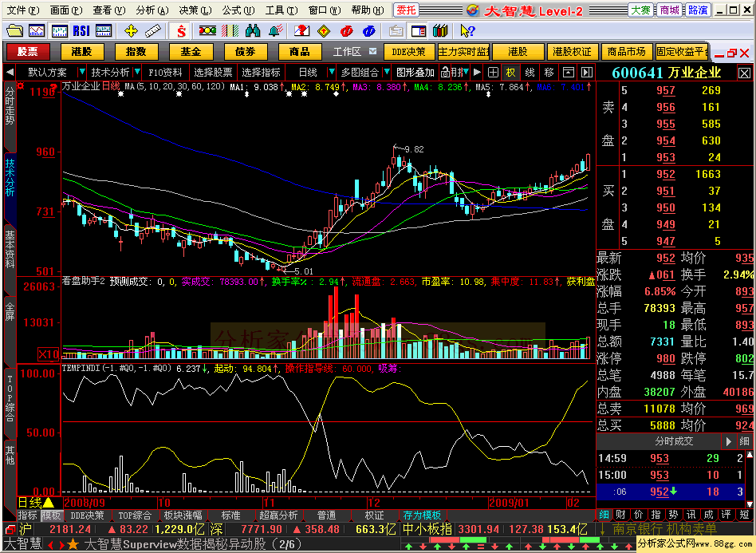Viewport: 756px width, 553px height.
Task: Toggle the 线 line button
Action: (530, 73)
